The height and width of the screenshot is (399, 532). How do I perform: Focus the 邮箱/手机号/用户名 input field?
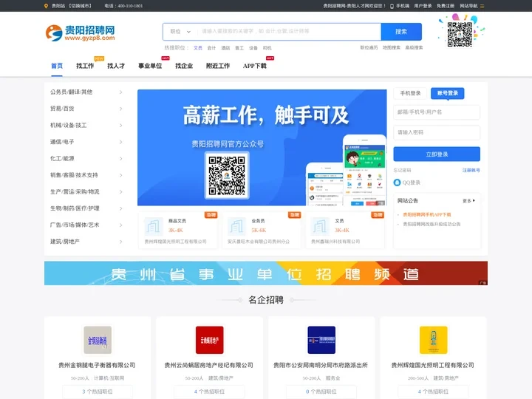(437, 112)
